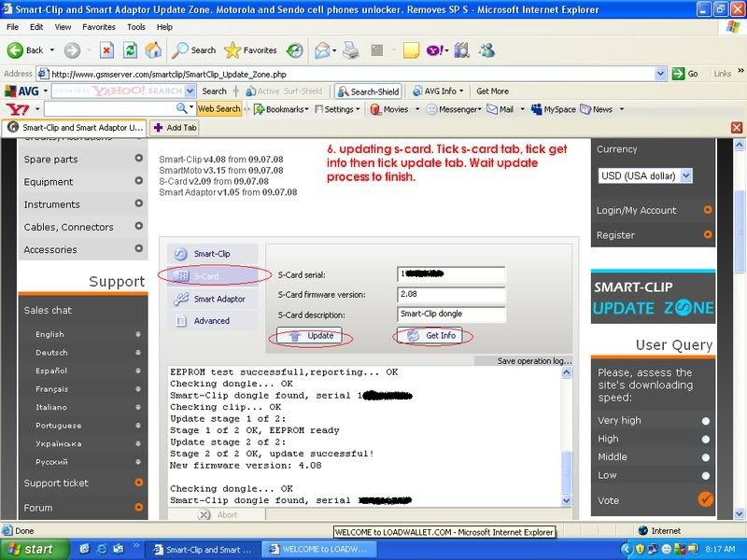Switch to the Smart-Clip tab
The image size is (747, 560).
[213, 254]
